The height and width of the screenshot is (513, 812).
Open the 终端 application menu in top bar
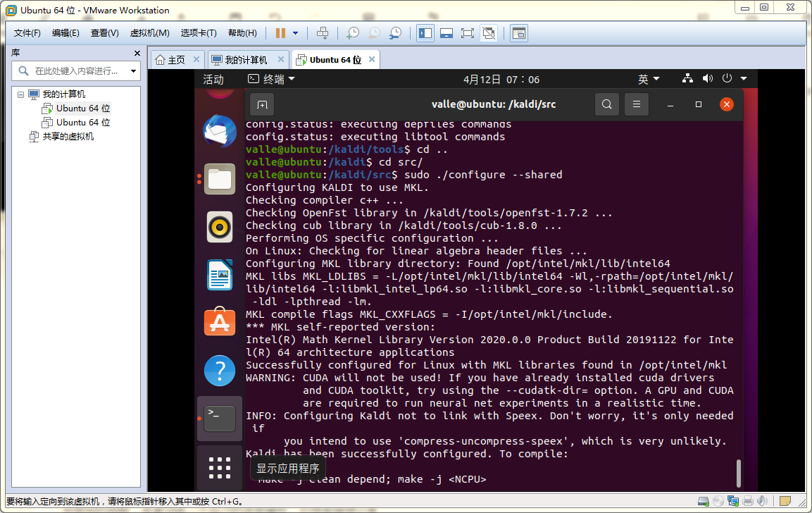(271, 80)
